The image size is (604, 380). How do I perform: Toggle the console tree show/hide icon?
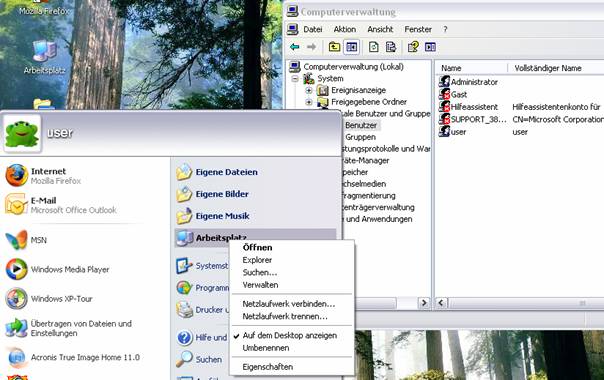[351, 47]
